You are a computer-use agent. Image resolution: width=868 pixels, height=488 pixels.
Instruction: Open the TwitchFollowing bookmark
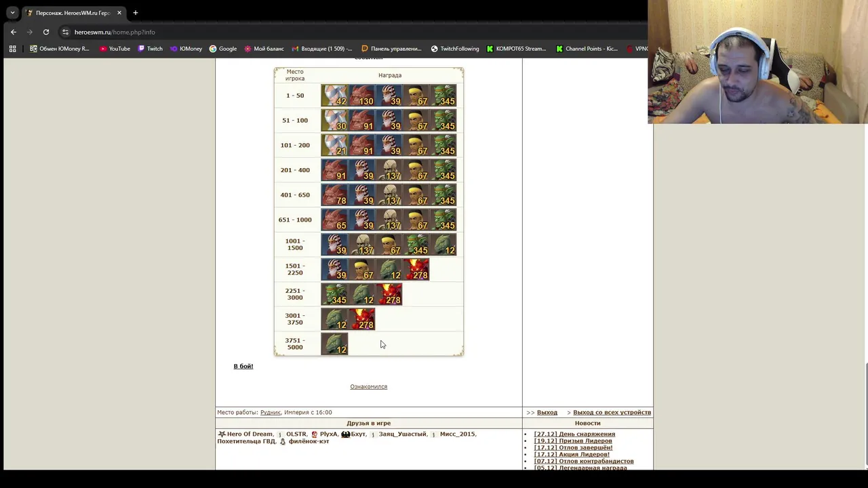tap(454, 49)
